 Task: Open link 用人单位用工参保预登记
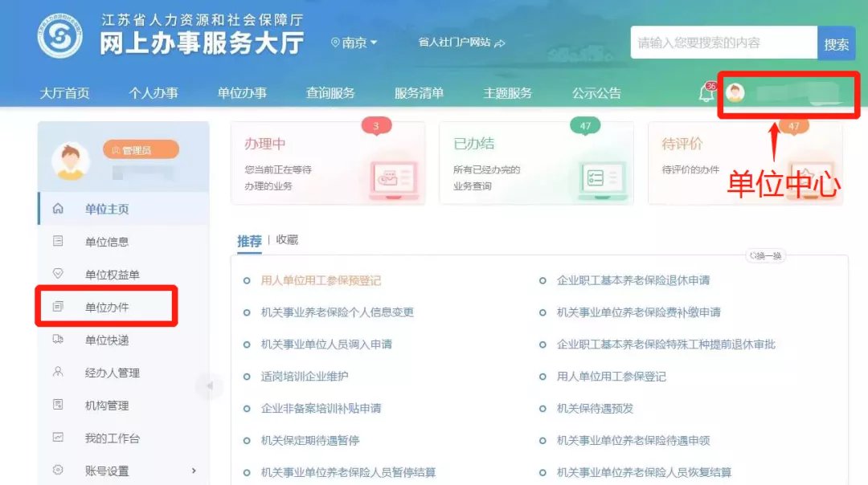pos(321,280)
